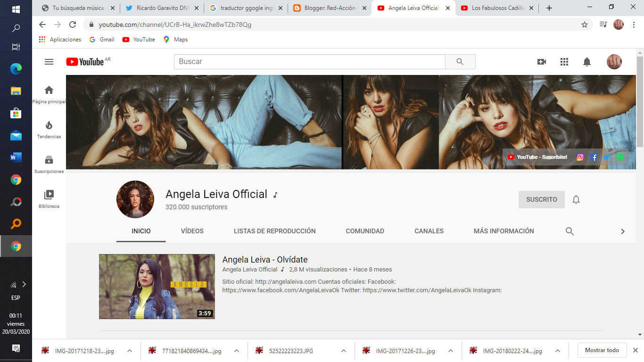Click the YouTube - Suscribite! banner link
Image resolution: width=644 pixels, height=362 pixels.
pyautogui.click(x=537, y=157)
